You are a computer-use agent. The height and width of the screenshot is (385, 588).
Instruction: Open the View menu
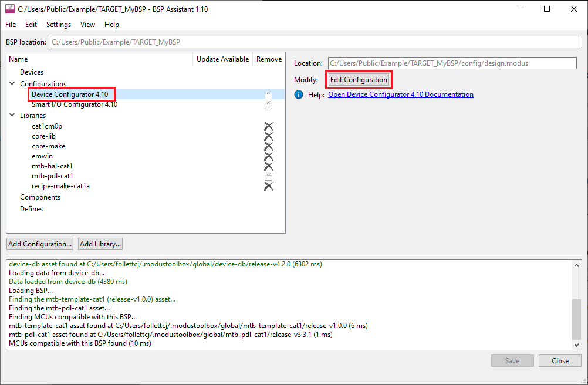click(x=87, y=25)
